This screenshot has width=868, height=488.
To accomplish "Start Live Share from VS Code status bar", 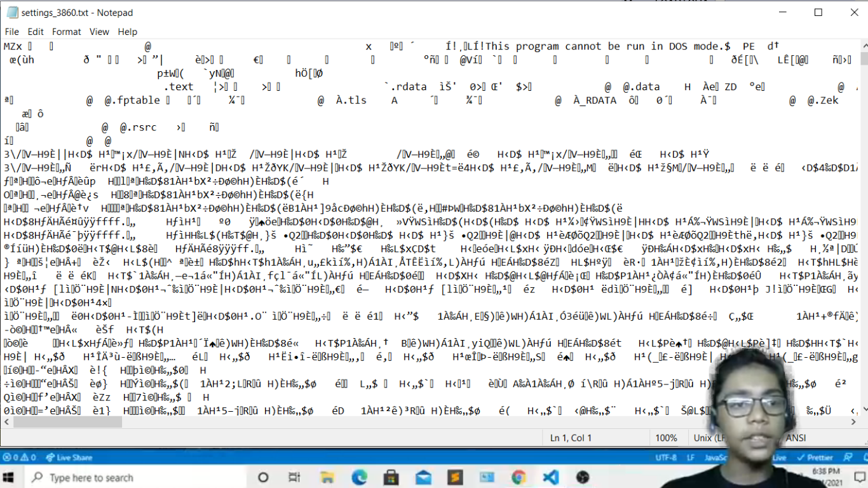I will coord(70,457).
